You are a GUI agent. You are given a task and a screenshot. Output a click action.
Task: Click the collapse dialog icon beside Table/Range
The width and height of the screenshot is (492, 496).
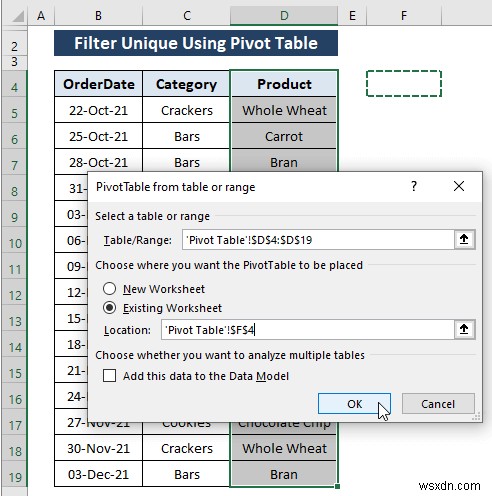point(464,239)
